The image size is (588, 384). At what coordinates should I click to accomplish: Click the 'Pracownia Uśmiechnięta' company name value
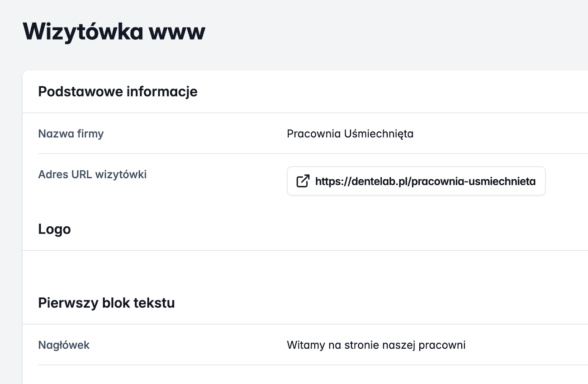pos(350,134)
